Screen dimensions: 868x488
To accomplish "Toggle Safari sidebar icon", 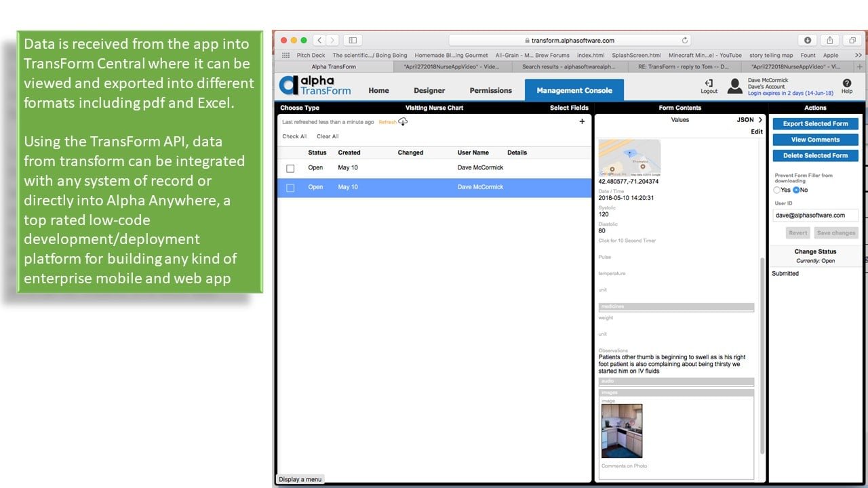I will click(x=353, y=41).
